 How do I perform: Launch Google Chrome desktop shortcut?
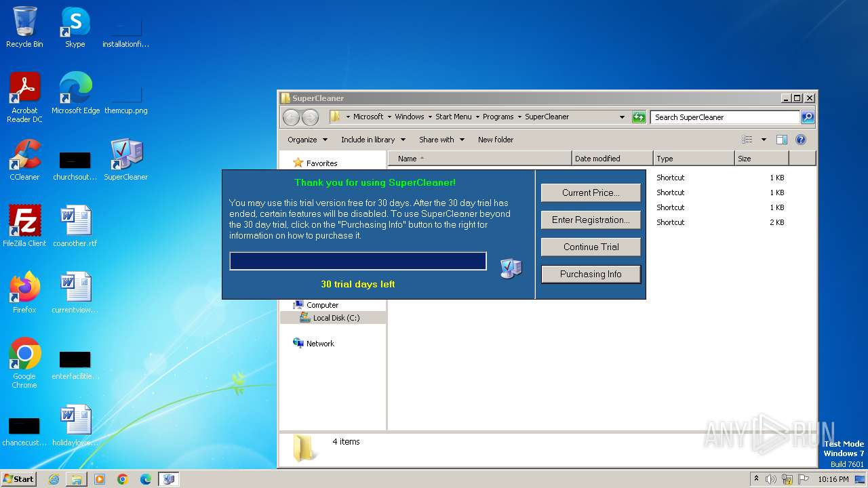click(x=24, y=363)
